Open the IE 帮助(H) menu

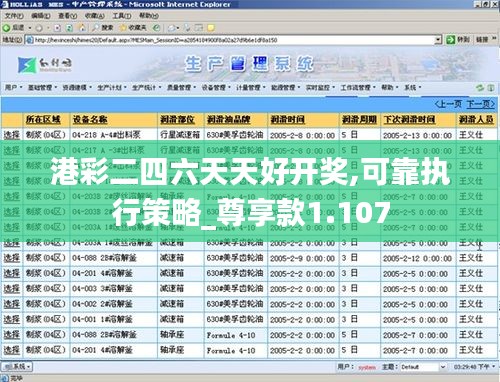pos(149,16)
